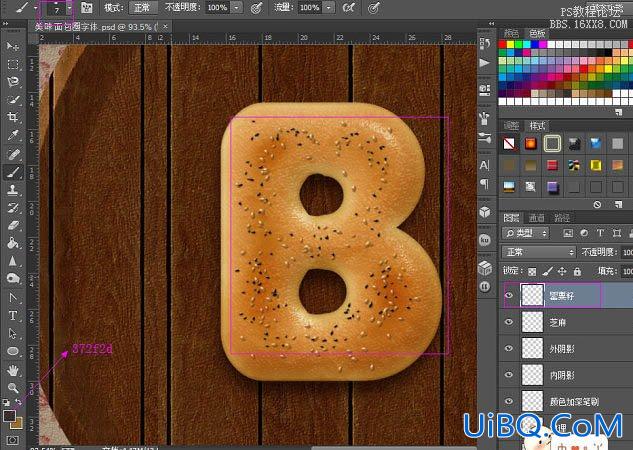Switch to the 颜色 tab
This screenshot has height=450, width=633.
coord(511,33)
